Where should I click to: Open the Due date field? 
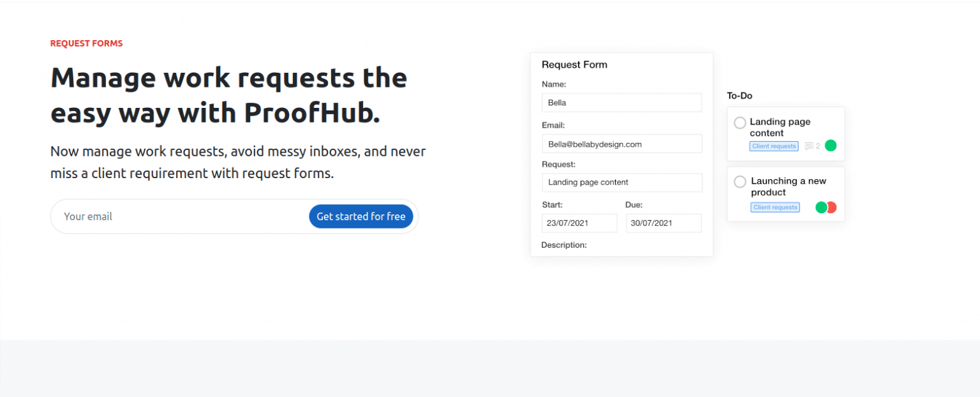click(x=664, y=223)
